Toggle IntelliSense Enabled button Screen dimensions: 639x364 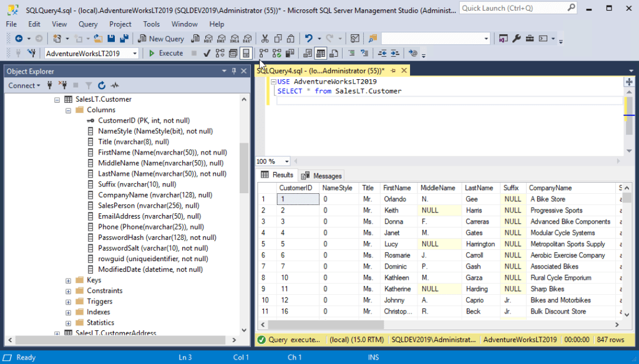[x=246, y=54]
